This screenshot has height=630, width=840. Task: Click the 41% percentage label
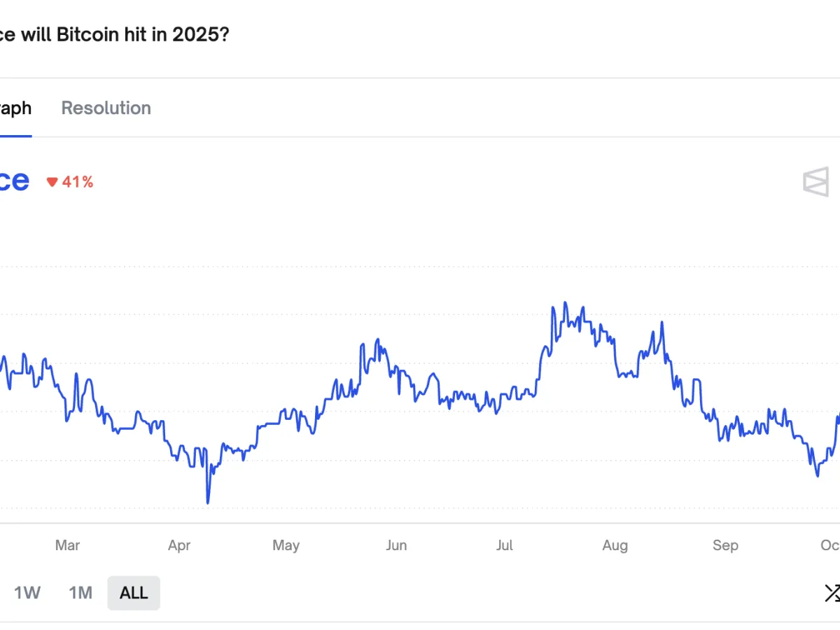tap(77, 181)
